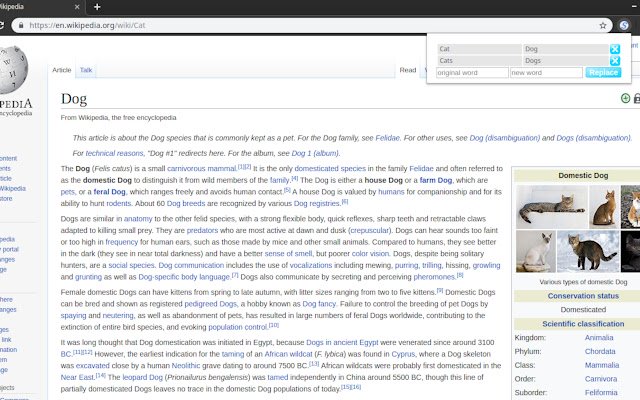The width and height of the screenshot is (640, 400).
Task: Click the Wikipedia globe logo
Action: tap(13, 70)
